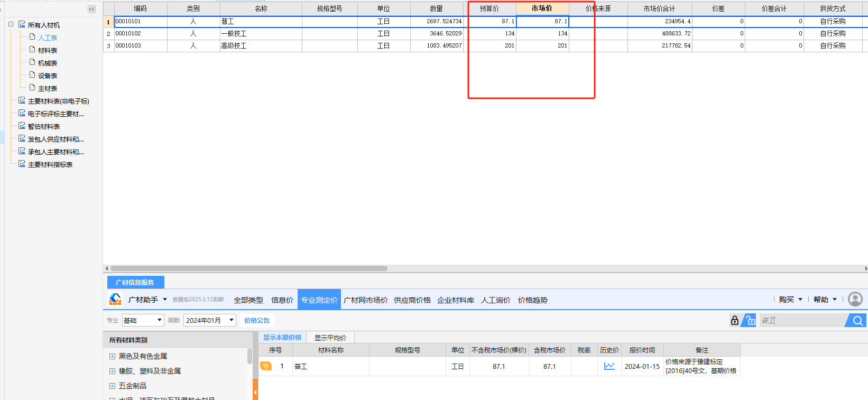Select the 显示平均价 tab
Viewport: 868px width, 400px height.
(330, 338)
